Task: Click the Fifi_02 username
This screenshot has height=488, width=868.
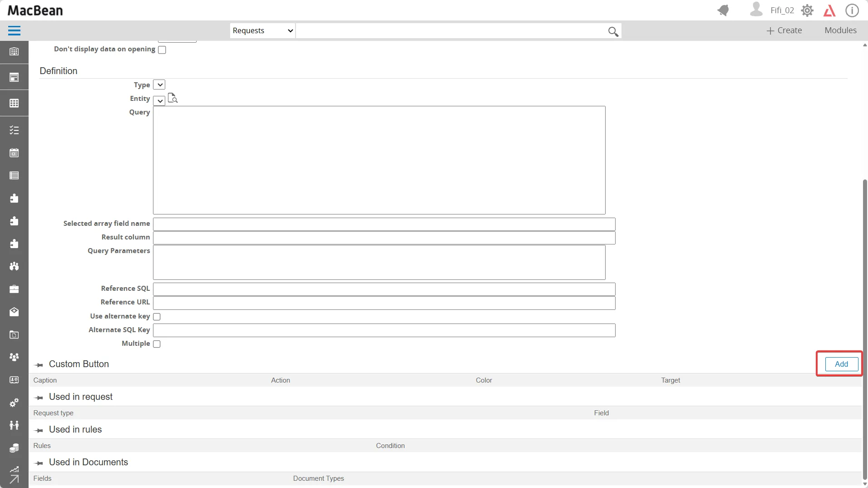Action: pos(782,10)
